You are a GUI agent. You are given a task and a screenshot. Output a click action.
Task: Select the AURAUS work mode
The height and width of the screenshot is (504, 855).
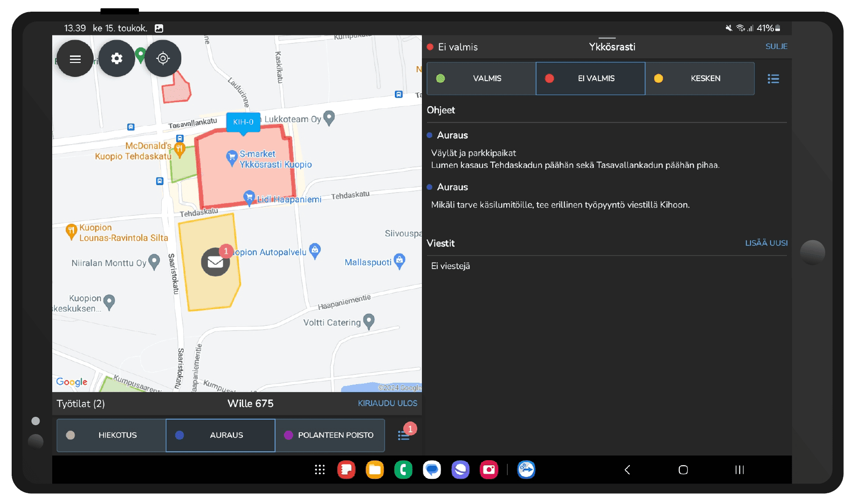coord(220,435)
